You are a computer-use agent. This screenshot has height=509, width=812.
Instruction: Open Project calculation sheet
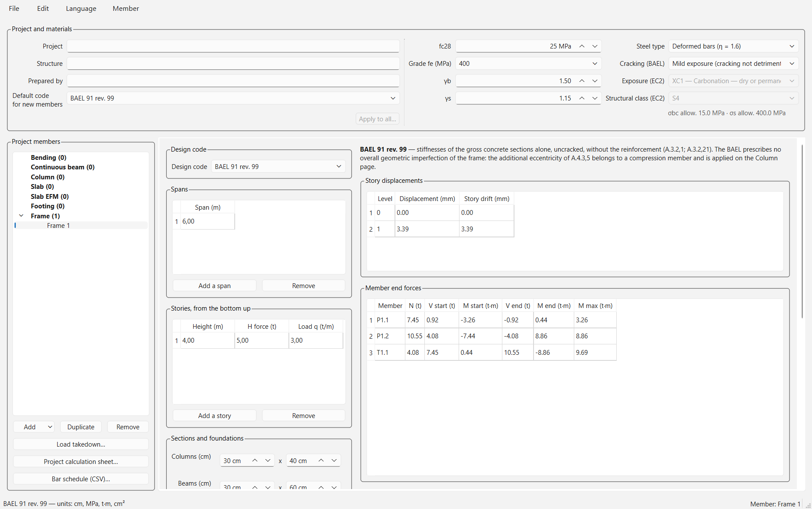(81, 462)
